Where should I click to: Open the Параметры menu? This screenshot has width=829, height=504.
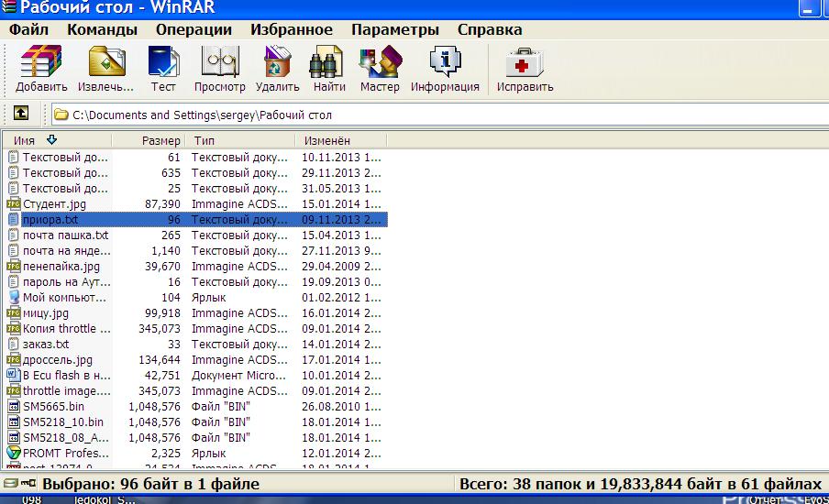pyautogui.click(x=395, y=29)
